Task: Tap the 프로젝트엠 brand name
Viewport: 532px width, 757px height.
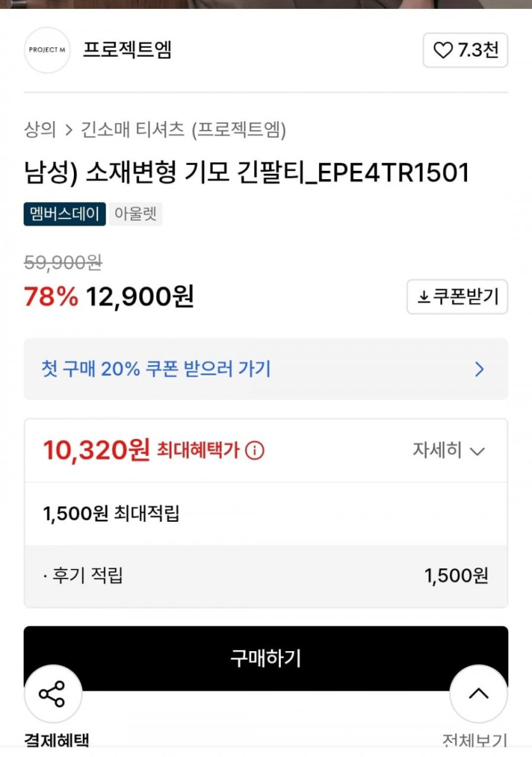Action: coord(127,50)
